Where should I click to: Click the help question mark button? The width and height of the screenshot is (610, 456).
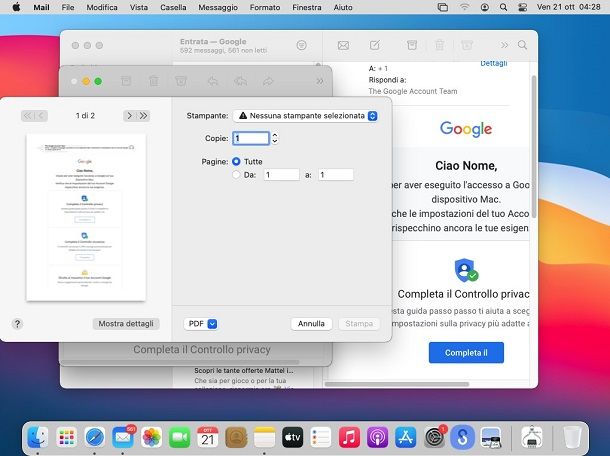[17, 324]
